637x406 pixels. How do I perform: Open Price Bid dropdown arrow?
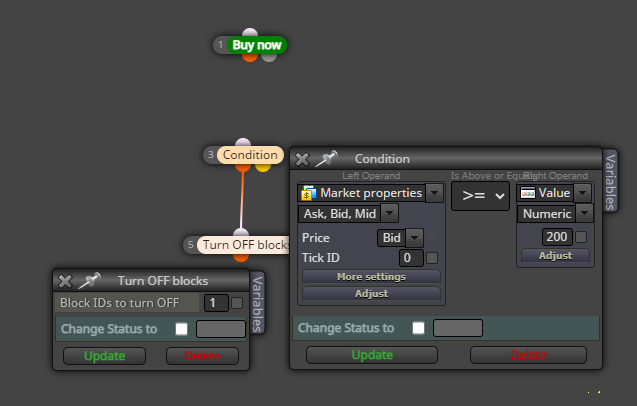tap(414, 238)
